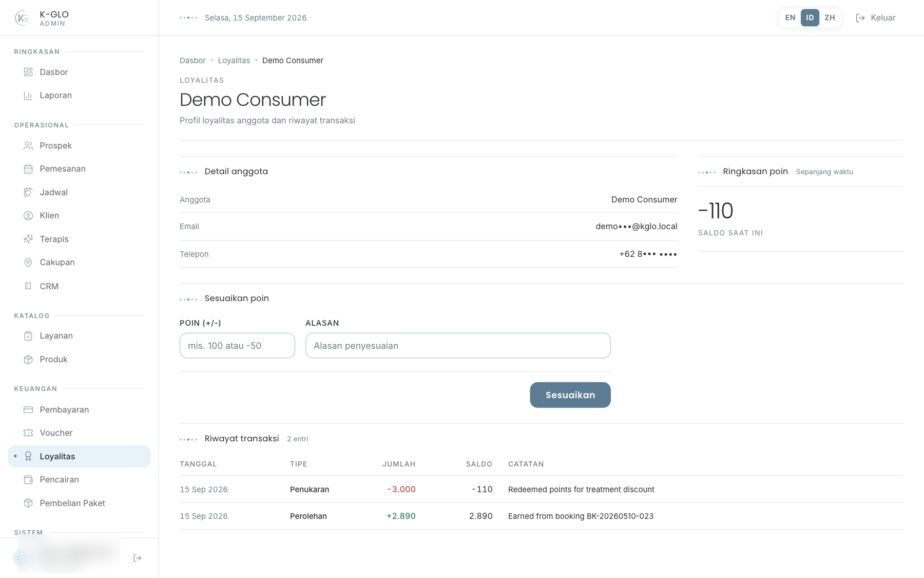The width and height of the screenshot is (924, 578).
Task: Select the Produk box icon
Action: pyautogui.click(x=28, y=360)
